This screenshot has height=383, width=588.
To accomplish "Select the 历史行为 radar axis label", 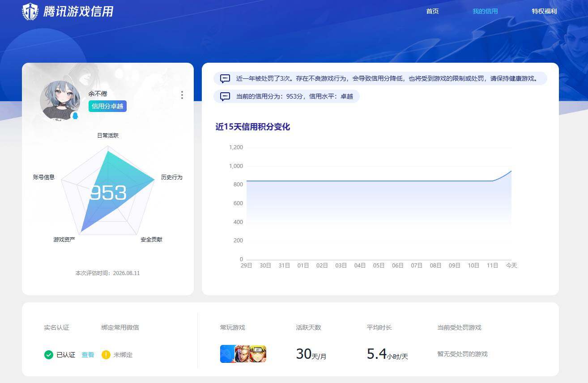I will (x=172, y=177).
